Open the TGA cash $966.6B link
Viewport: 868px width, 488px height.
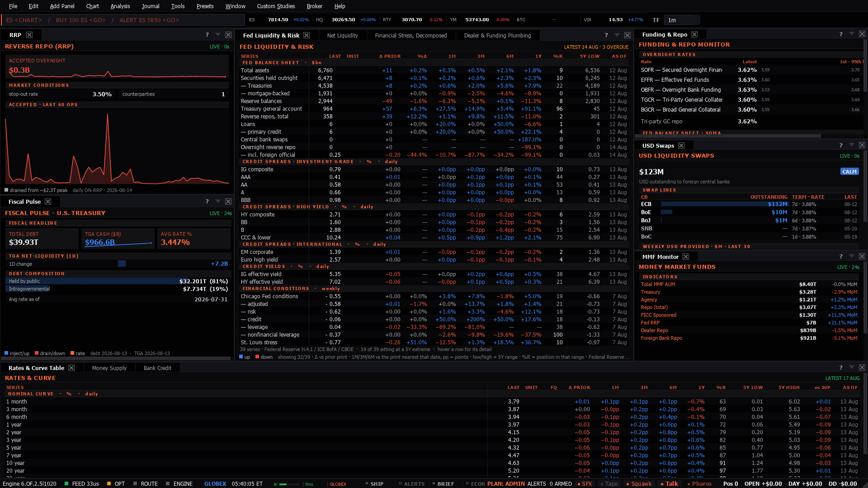tap(100, 242)
